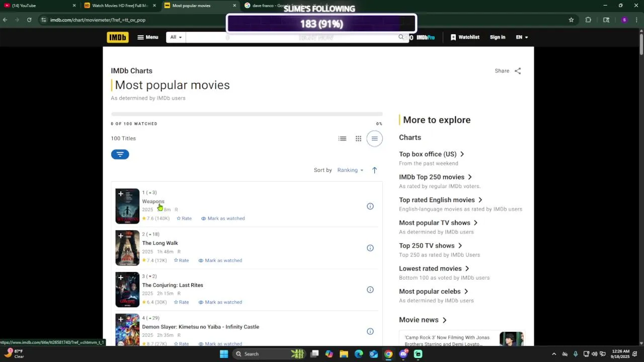This screenshot has height=362, width=644.
Task: Open Top box office (US) chart
Action: pyautogui.click(x=432, y=154)
